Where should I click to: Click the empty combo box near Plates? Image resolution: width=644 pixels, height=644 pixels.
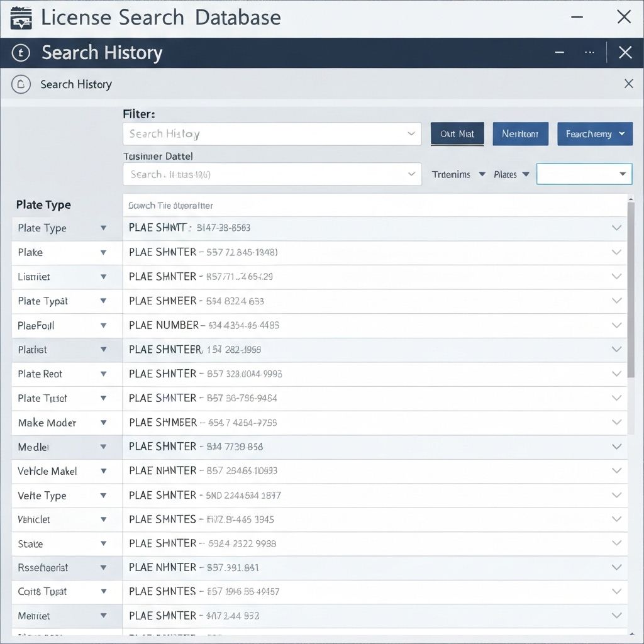point(584,174)
